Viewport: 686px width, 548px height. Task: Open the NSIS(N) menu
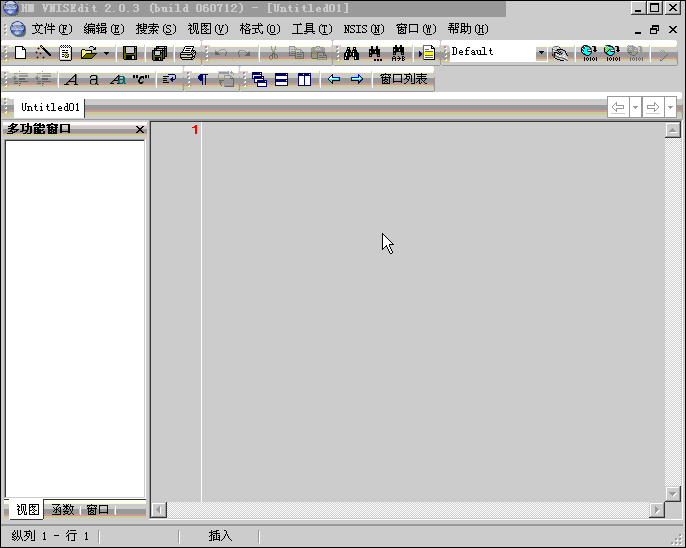coord(364,29)
